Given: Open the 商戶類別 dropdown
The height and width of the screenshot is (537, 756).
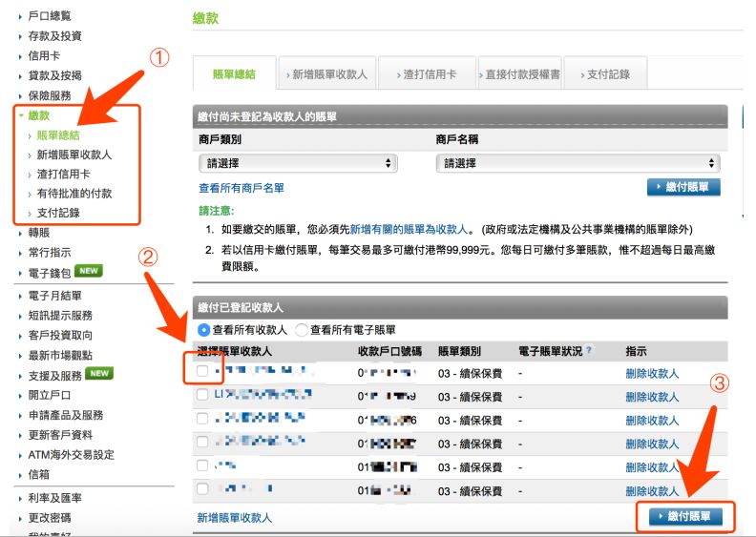Looking at the screenshot, I should coord(298,163).
